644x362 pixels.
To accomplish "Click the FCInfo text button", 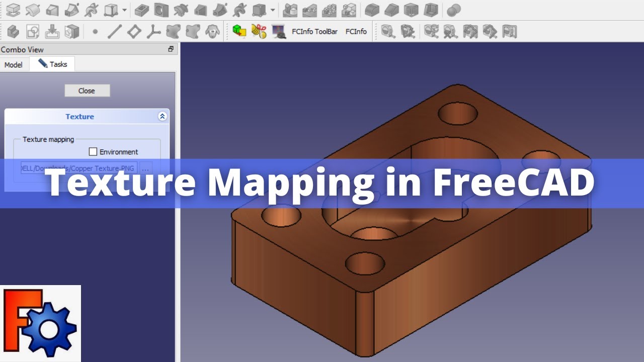I will click(x=356, y=31).
